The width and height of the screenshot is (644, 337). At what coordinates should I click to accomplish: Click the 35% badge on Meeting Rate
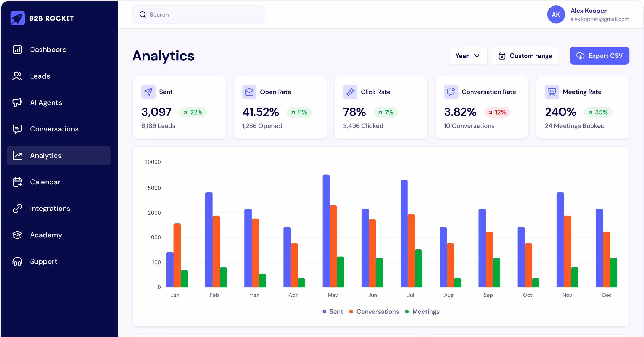click(598, 112)
